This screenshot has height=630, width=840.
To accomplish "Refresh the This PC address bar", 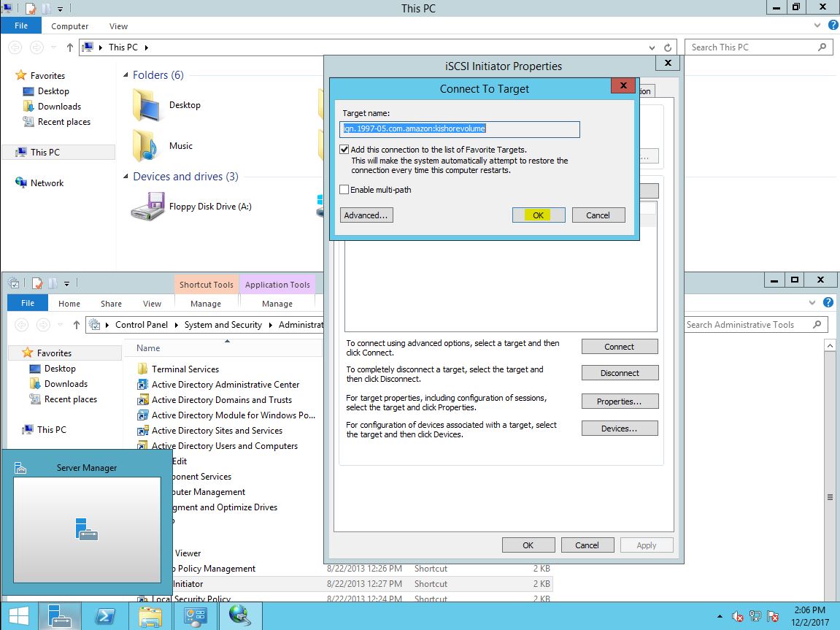I will pyautogui.click(x=668, y=47).
